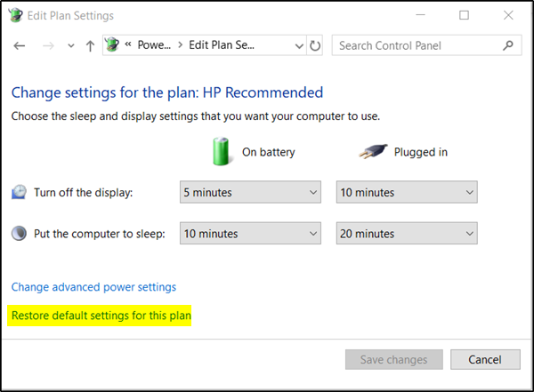Click Restore default settings for this plan
534x392 pixels.
101,316
